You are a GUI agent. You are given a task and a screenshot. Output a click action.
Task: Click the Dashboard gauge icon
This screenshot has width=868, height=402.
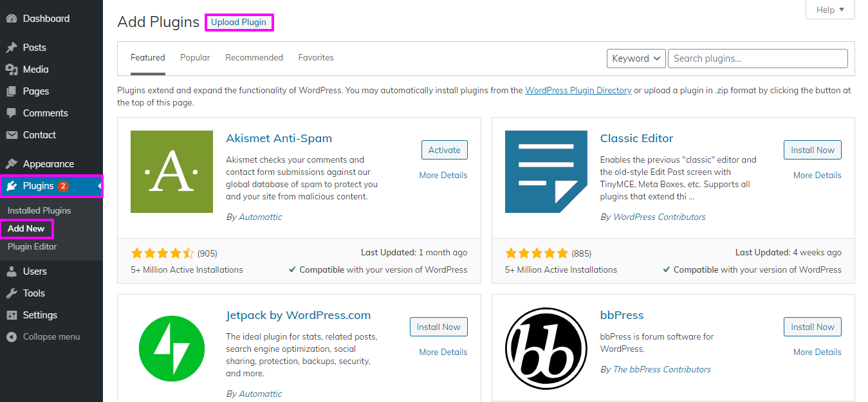click(12, 19)
